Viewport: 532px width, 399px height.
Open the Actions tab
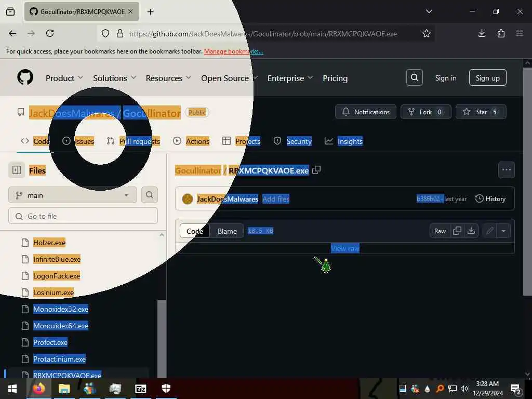(191, 141)
